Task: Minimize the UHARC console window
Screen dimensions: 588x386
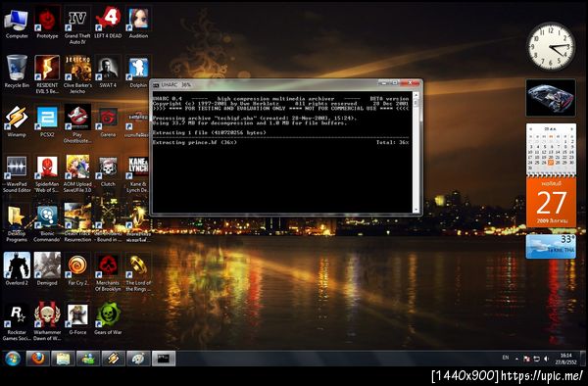Action: (383, 83)
